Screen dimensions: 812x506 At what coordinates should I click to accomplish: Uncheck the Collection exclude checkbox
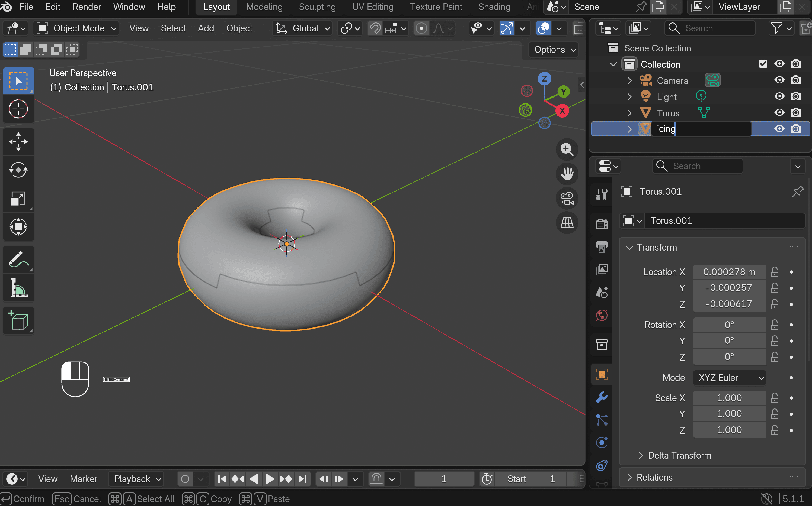[763, 64]
